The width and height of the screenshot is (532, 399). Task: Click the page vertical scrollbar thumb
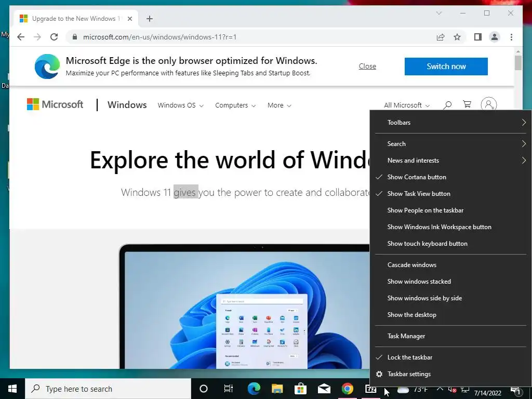(x=518, y=62)
